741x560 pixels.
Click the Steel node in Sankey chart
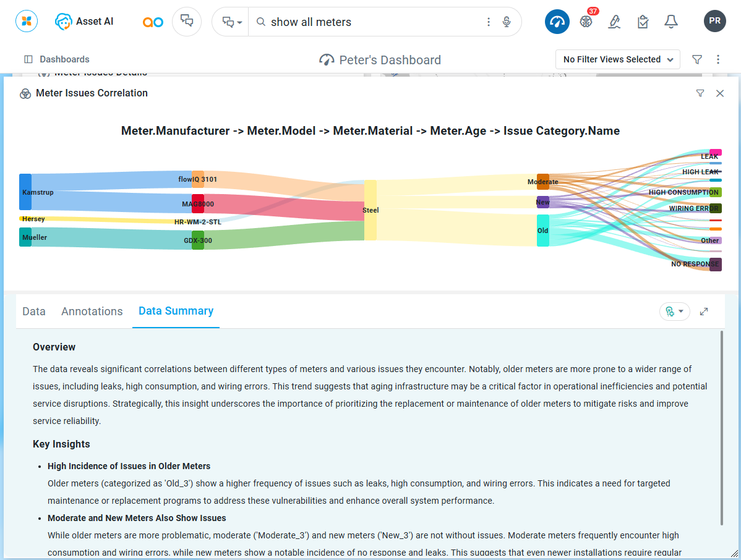coord(370,210)
